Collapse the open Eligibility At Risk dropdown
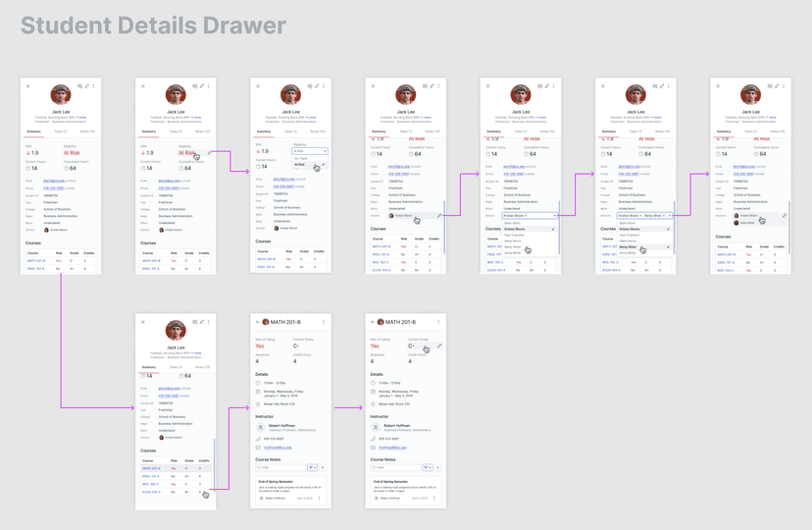 [x=324, y=151]
